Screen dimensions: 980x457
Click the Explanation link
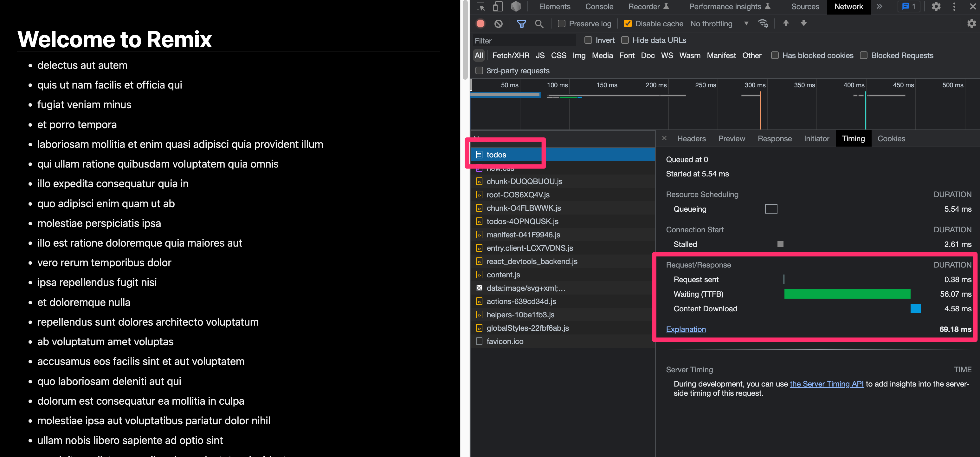click(686, 329)
